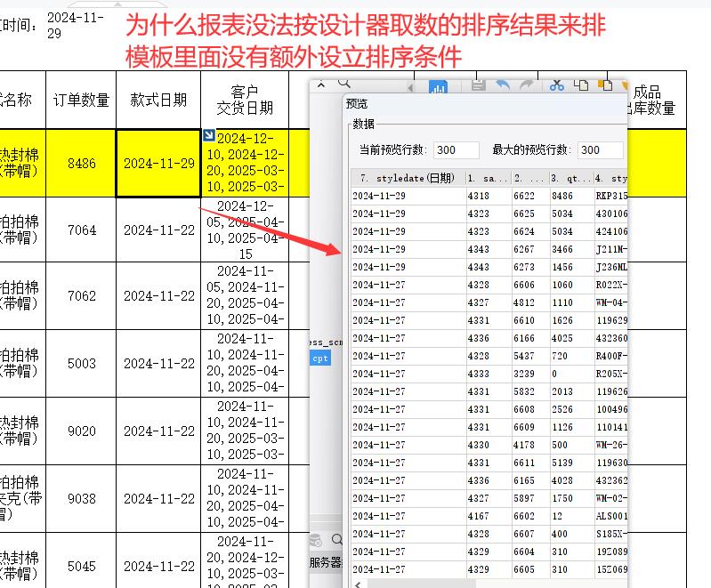
Task: Click the styledate column header in preview
Action: pos(408,178)
